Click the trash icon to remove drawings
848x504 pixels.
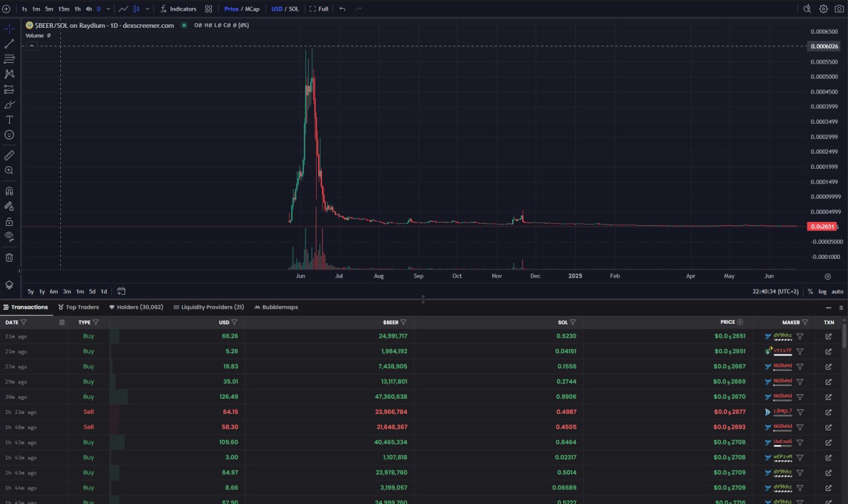(x=9, y=258)
